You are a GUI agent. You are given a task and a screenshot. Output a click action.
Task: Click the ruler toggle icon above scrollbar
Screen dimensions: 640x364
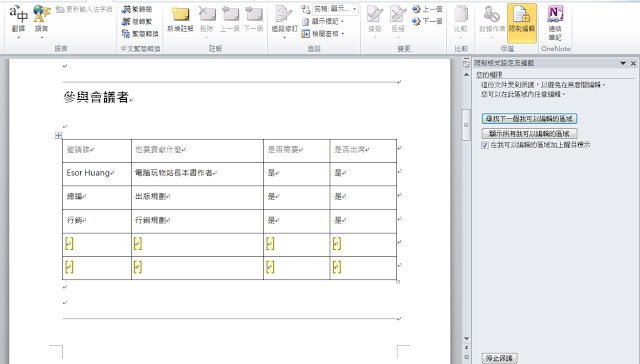(x=466, y=64)
